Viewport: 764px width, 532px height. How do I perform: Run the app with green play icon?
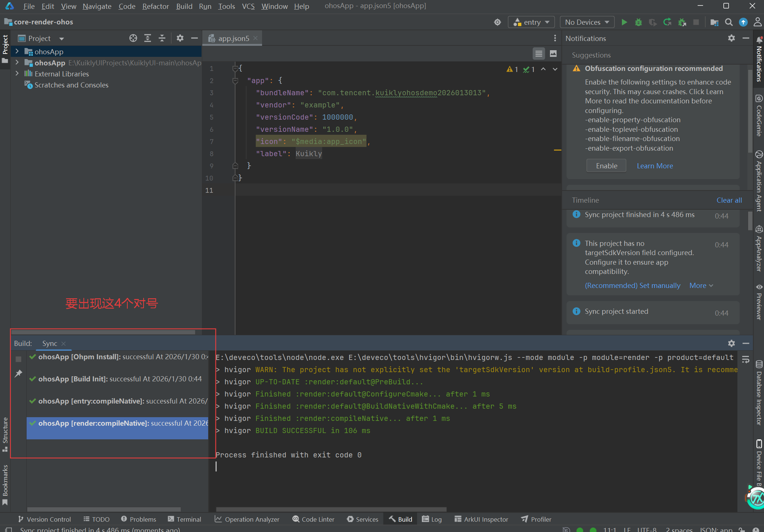624,22
